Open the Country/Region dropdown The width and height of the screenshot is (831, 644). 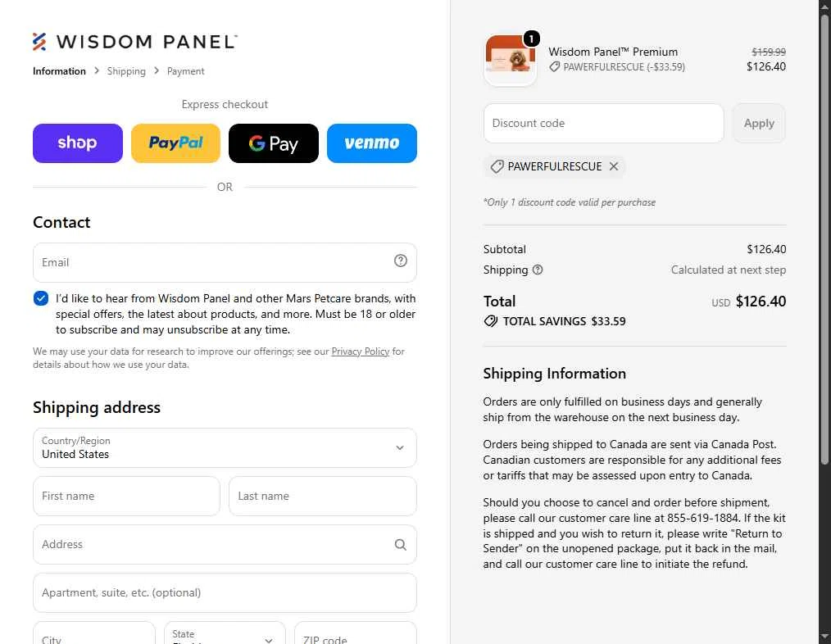coord(225,448)
